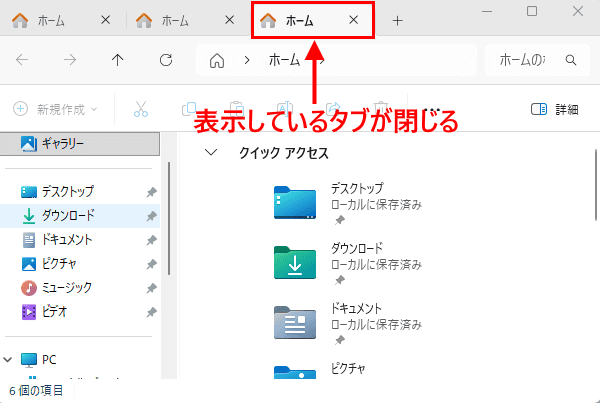The height and width of the screenshot is (403, 600).
Task: Click the ホーム breadcrumb in address bar
Action: coord(284,60)
